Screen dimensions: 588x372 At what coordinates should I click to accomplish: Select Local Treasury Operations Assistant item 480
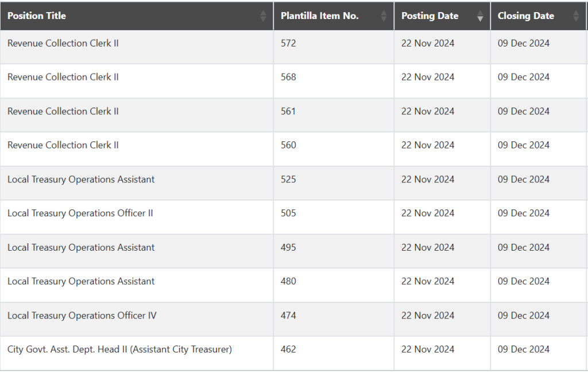click(x=81, y=281)
